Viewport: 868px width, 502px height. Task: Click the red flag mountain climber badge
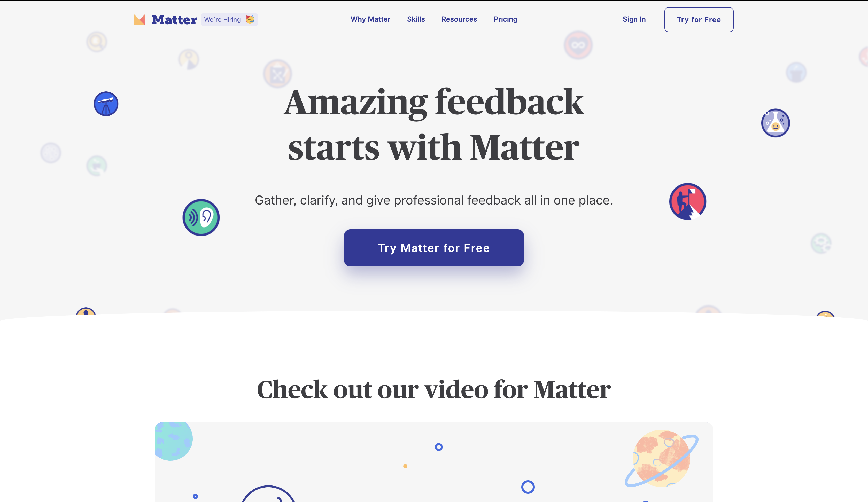pyautogui.click(x=688, y=201)
